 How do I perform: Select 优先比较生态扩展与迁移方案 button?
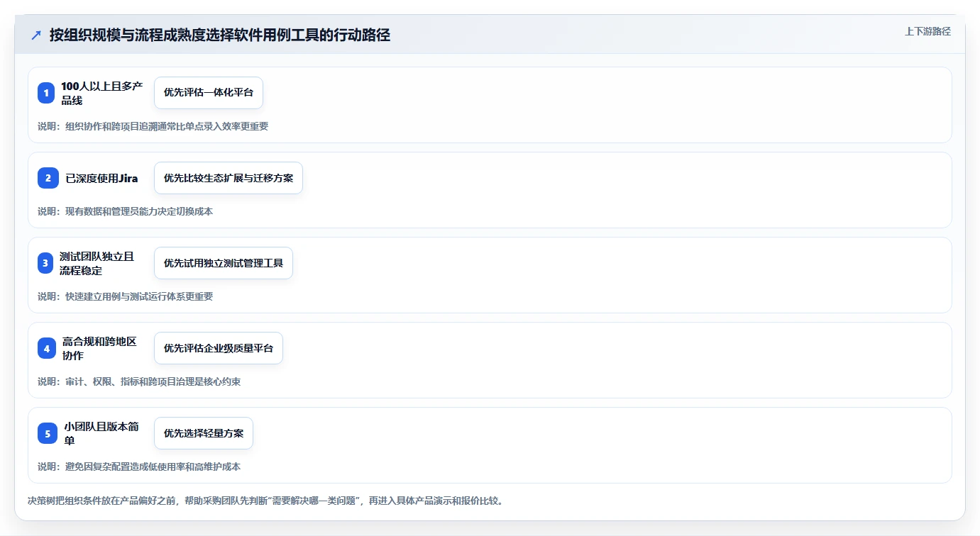(x=229, y=178)
